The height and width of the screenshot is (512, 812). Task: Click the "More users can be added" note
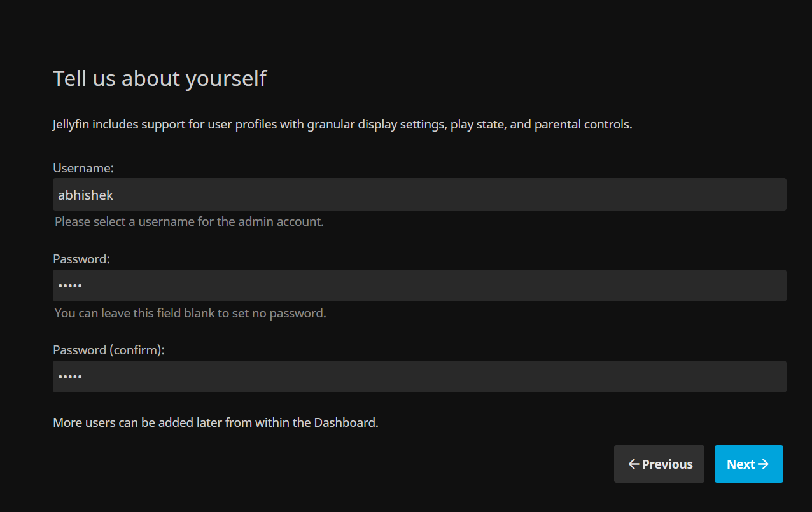pyautogui.click(x=215, y=422)
